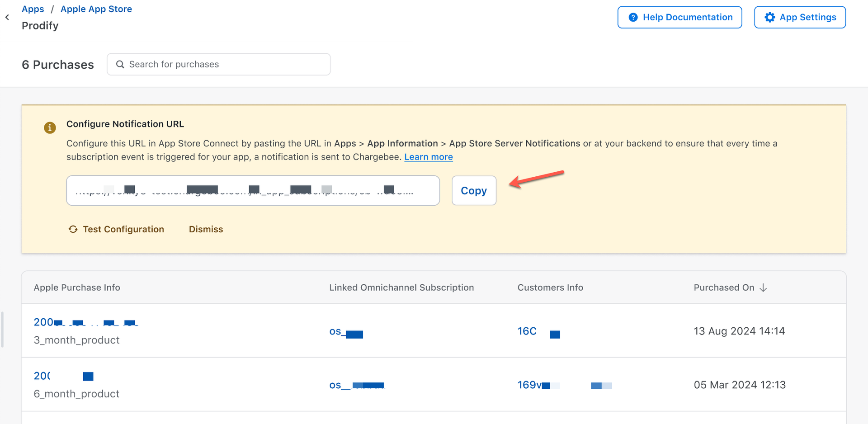Follow the Learn more link

428,157
